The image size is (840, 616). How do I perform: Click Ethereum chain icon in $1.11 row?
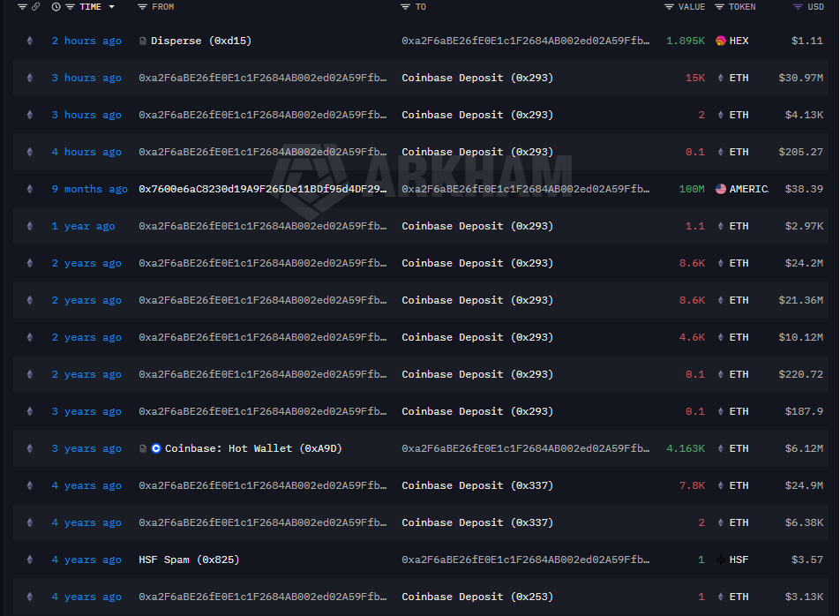tap(30, 41)
